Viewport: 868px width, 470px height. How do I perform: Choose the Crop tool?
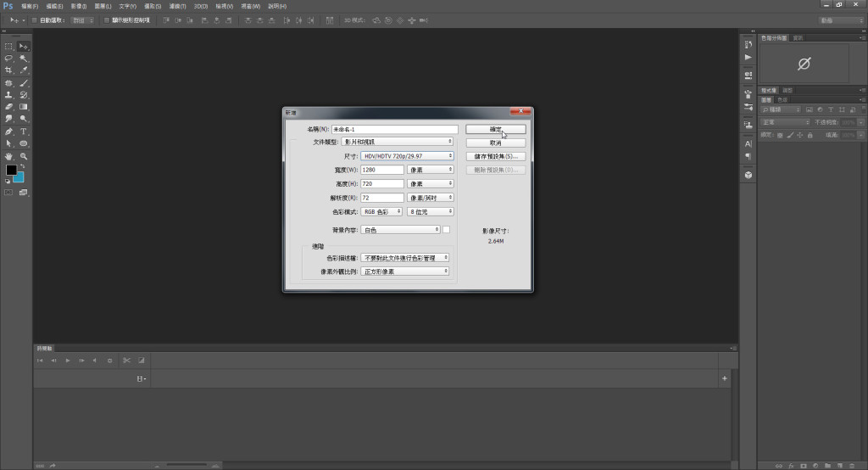[9, 70]
